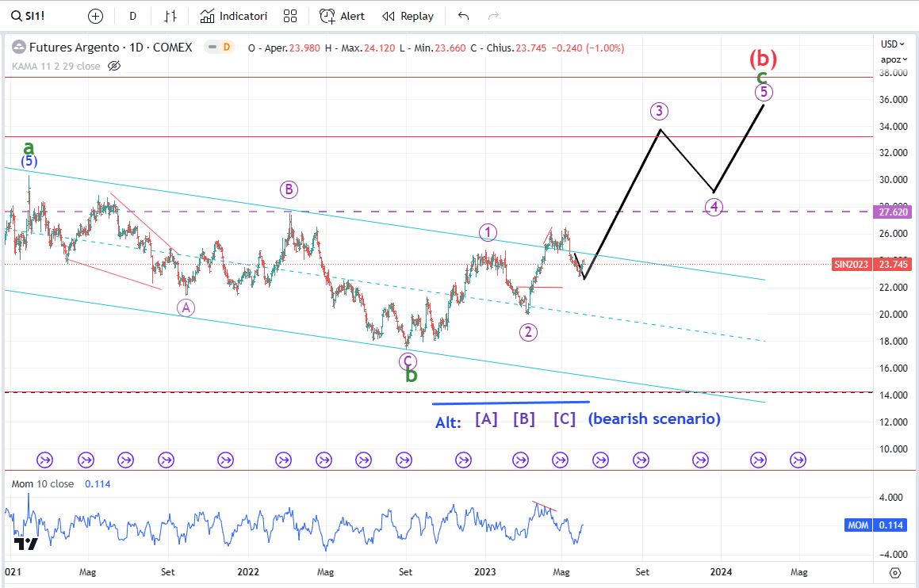Toggle visibility of KAMA indicator

pos(113,66)
